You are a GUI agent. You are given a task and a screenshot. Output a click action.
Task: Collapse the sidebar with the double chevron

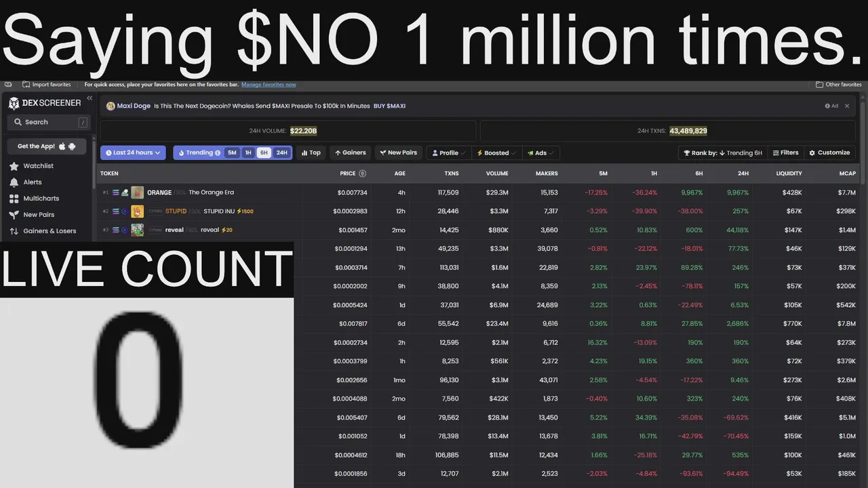coord(89,98)
